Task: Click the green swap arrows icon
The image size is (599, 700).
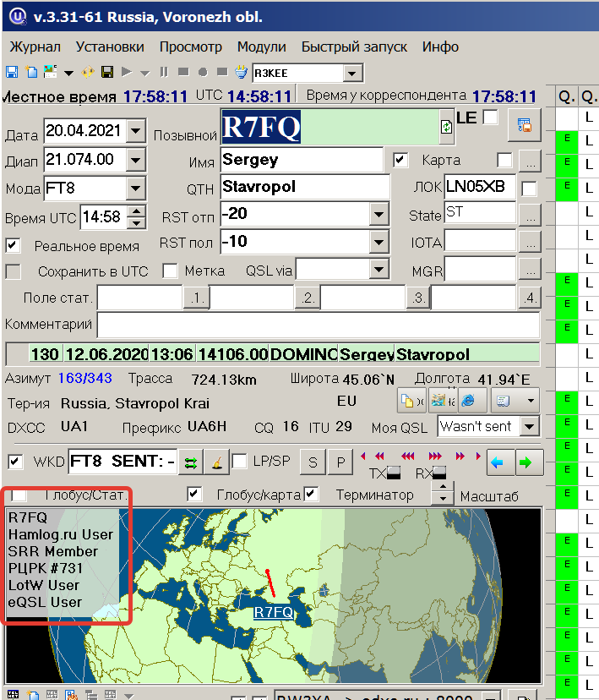Action: 192,462
